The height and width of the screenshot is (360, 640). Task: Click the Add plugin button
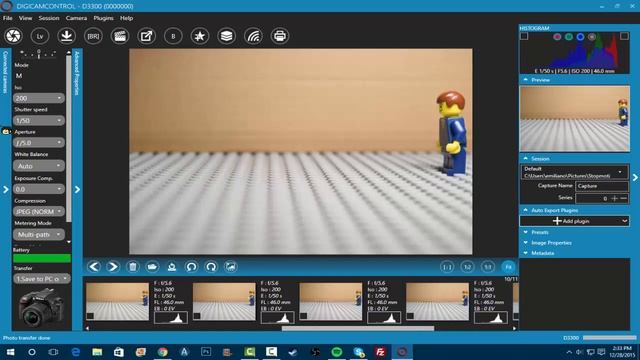pyautogui.click(x=574, y=221)
